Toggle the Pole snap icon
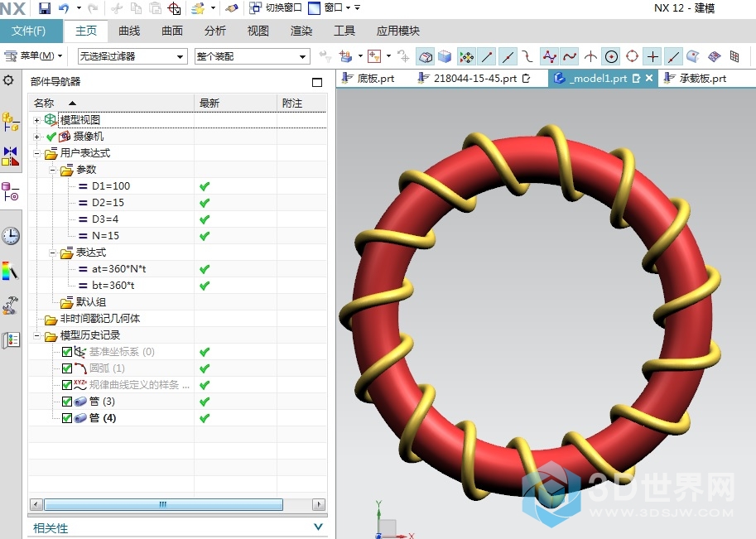 [549, 57]
